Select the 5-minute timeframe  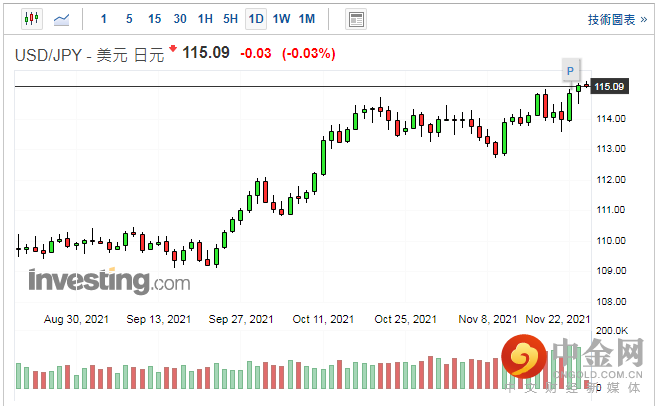click(129, 19)
